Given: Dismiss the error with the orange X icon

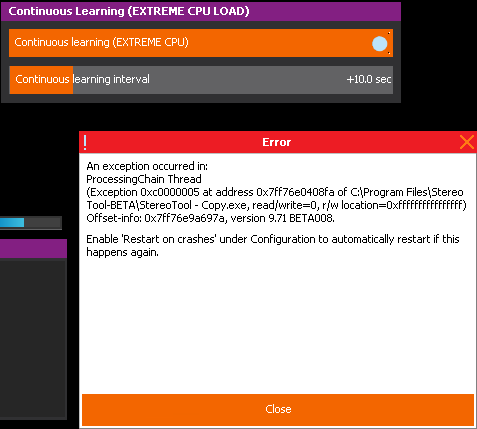Looking at the screenshot, I should point(467,142).
